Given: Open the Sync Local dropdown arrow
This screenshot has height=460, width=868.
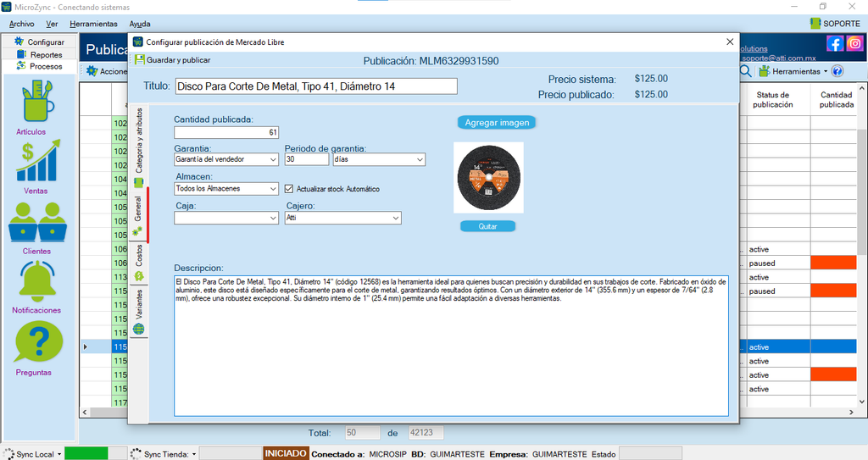Looking at the screenshot, I should 59,454.
